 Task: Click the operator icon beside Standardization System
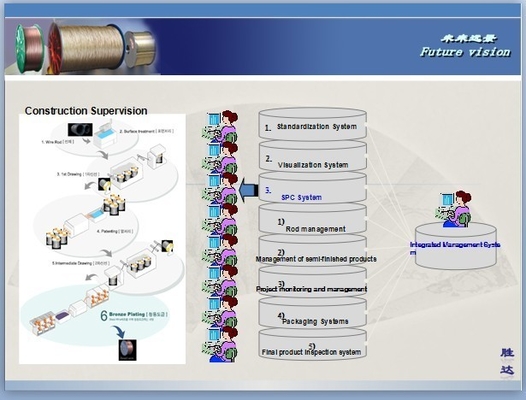220,126
